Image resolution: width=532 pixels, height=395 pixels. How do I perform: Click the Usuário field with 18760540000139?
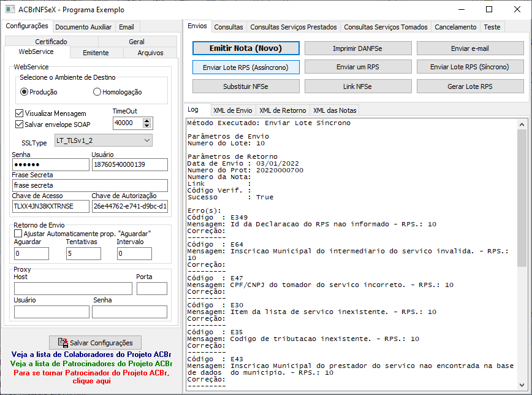point(129,165)
